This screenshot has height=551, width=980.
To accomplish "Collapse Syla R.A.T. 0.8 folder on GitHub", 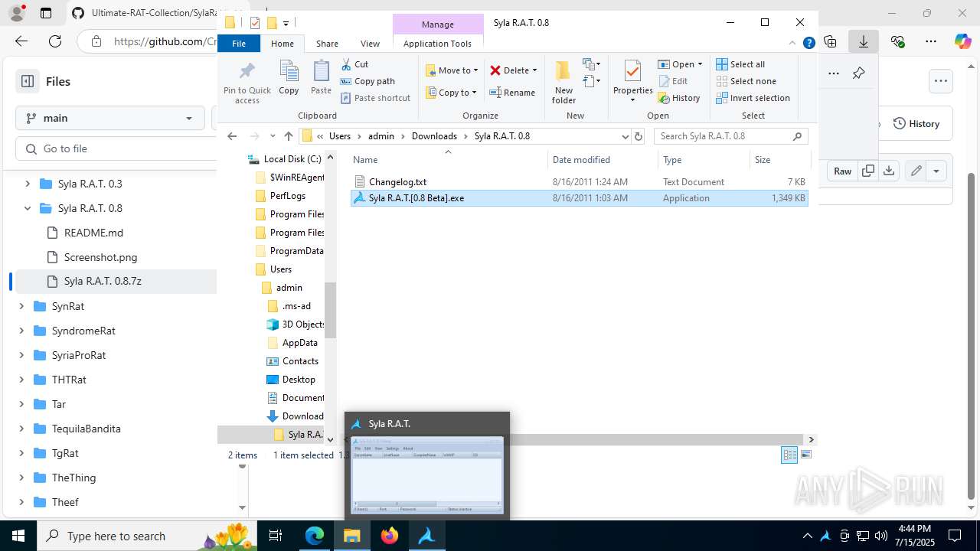I will pos(28,208).
